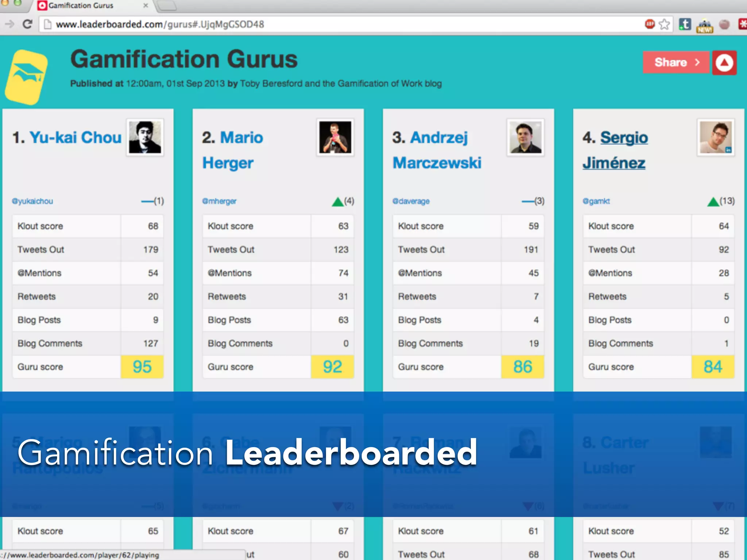
Task: Click the @gamkt Twitter handle
Action: [x=596, y=201]
